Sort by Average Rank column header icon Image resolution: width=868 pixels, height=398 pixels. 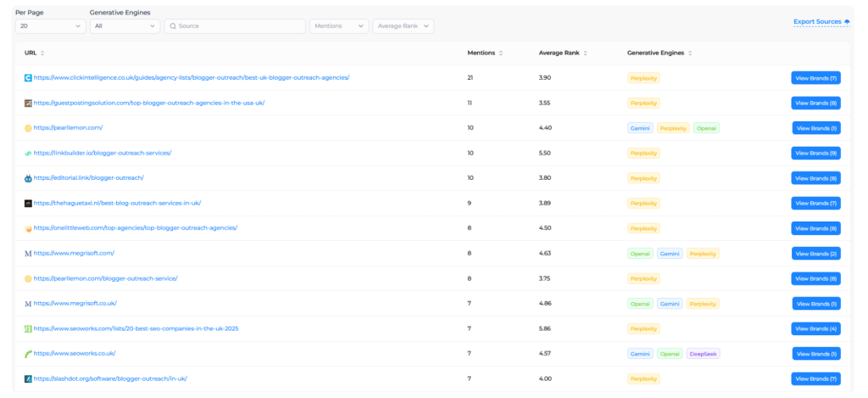[x=582, y=53]
